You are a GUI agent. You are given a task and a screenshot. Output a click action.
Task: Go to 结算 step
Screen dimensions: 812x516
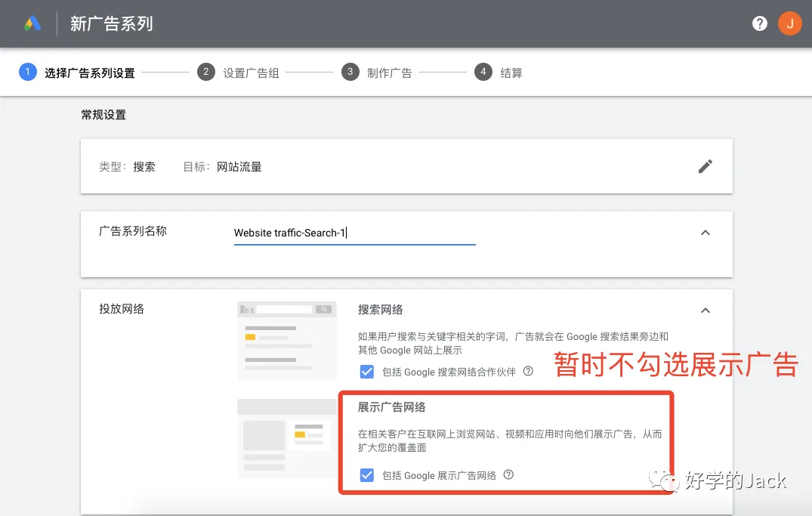(x=511, y=73)
